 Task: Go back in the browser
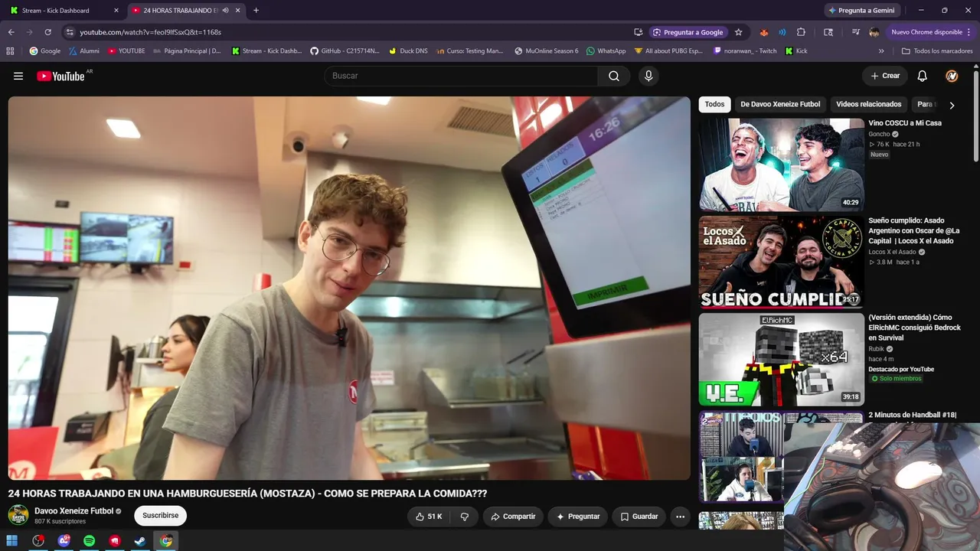(11, 32)
